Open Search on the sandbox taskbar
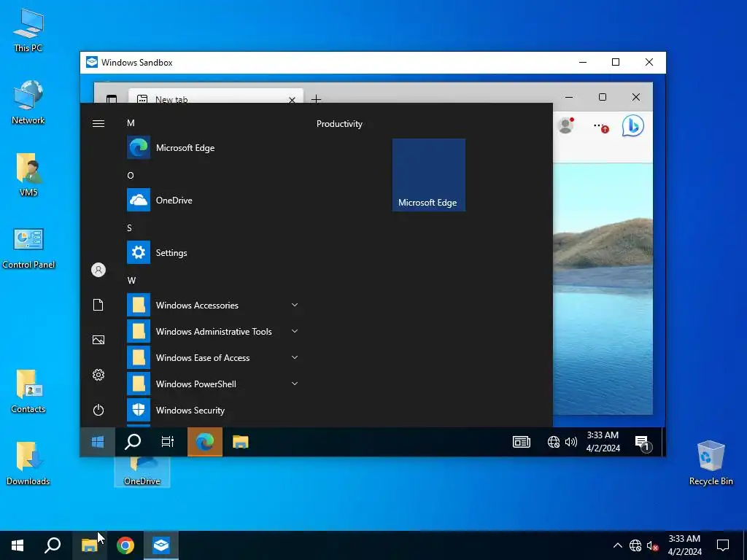The height and width of the screenshot is (560, 747). [133, 442]
